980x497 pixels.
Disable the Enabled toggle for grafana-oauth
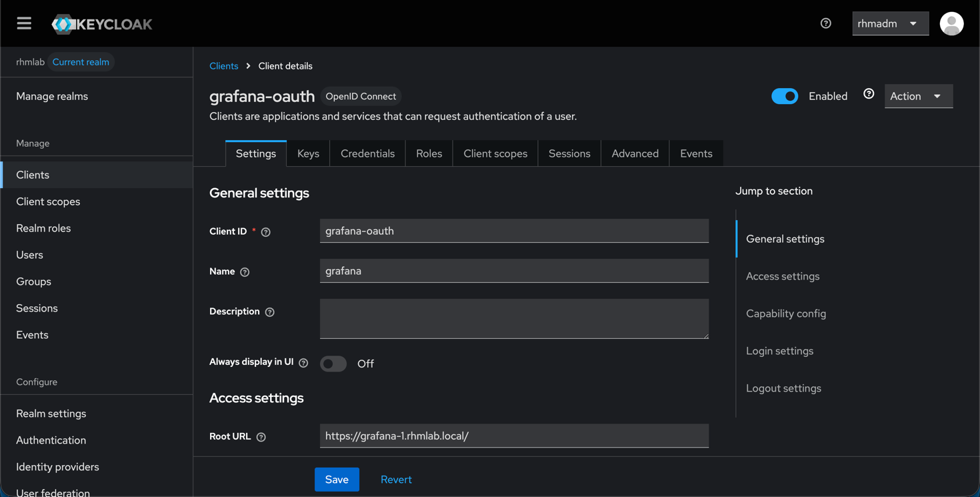pos(785,96)
